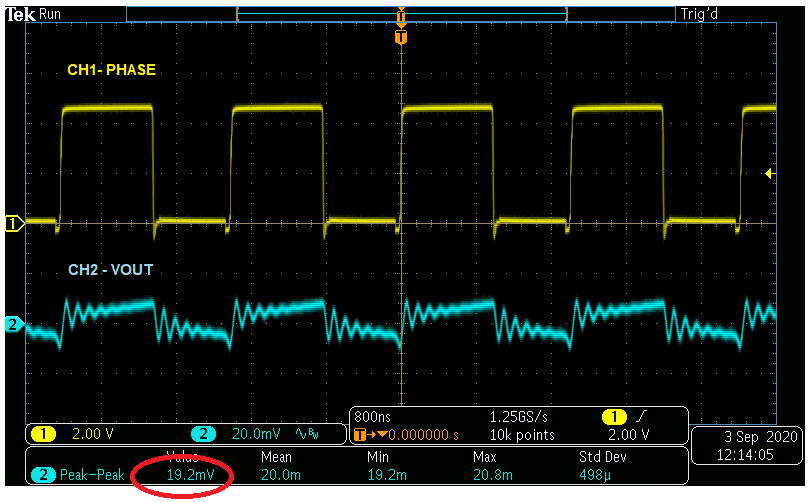The image size is (808, 502).
Task: Click the CH2 - VOUT waveform label
Action: click(110, 270)
